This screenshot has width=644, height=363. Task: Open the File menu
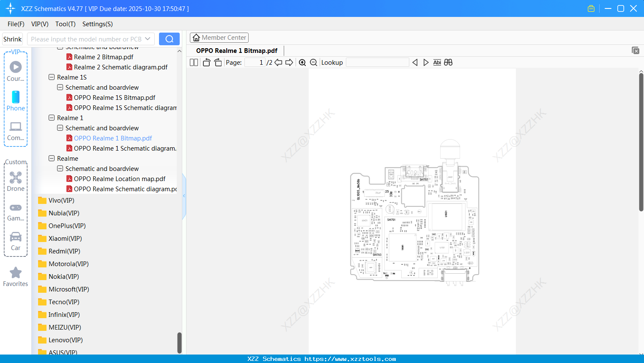[16, 24]
